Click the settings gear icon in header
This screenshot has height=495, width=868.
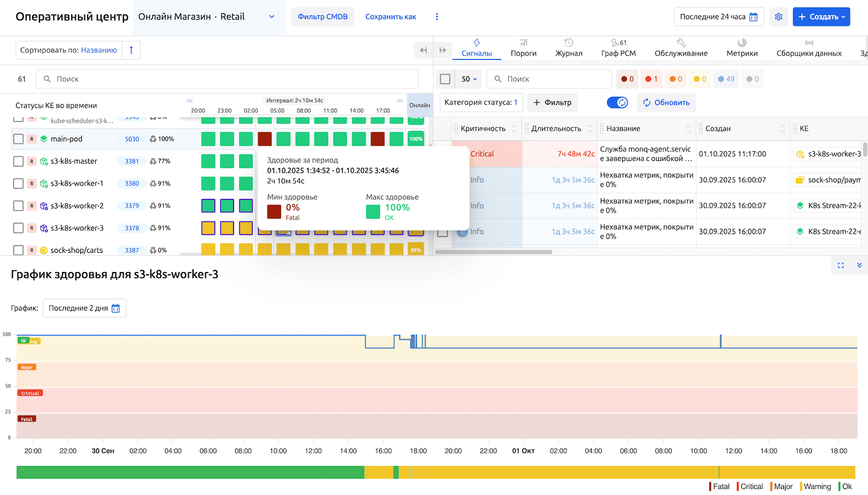tap(779, 17)
